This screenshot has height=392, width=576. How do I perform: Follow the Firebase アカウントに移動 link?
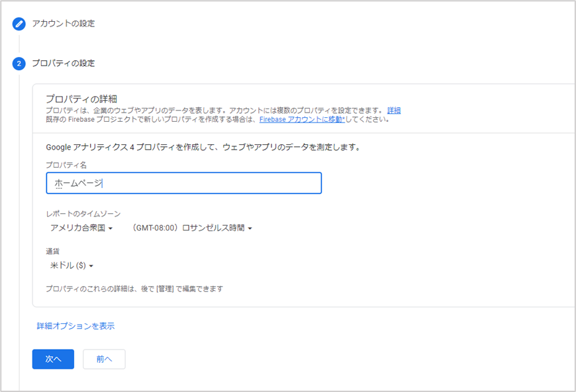pyautogui.click(x=302, y=119)
